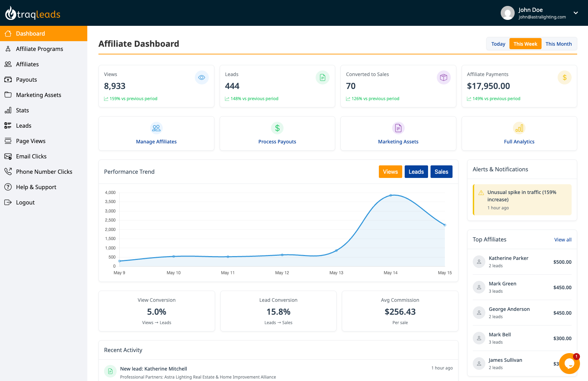Viewport: 588px width, 381px height.
Task: Open the Marketing Assets folder icon
Action: 8,95
